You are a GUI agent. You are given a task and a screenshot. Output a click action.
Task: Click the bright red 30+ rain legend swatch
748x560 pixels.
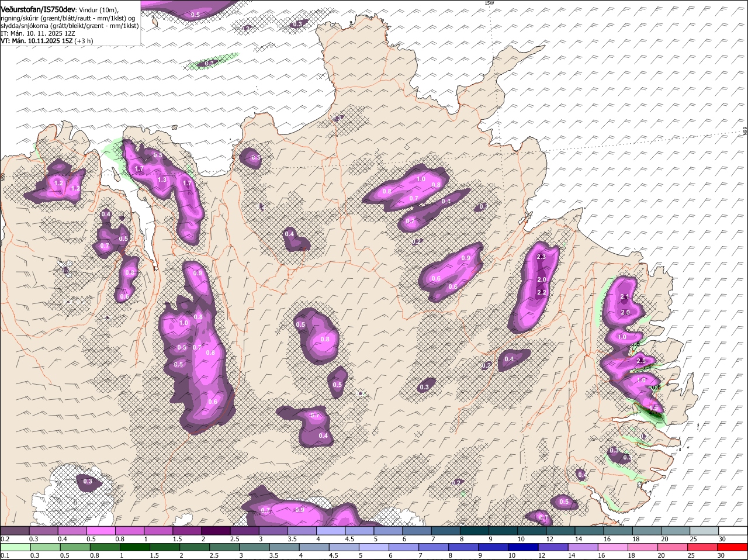click(x=733, y=547)
